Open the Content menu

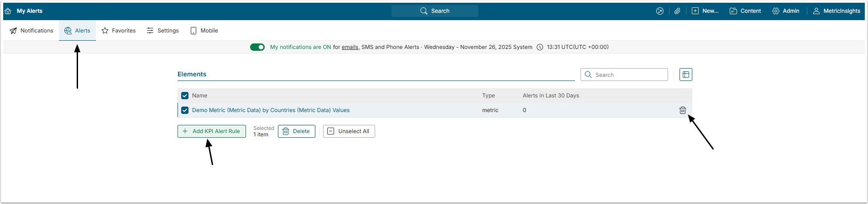(745, 11)
